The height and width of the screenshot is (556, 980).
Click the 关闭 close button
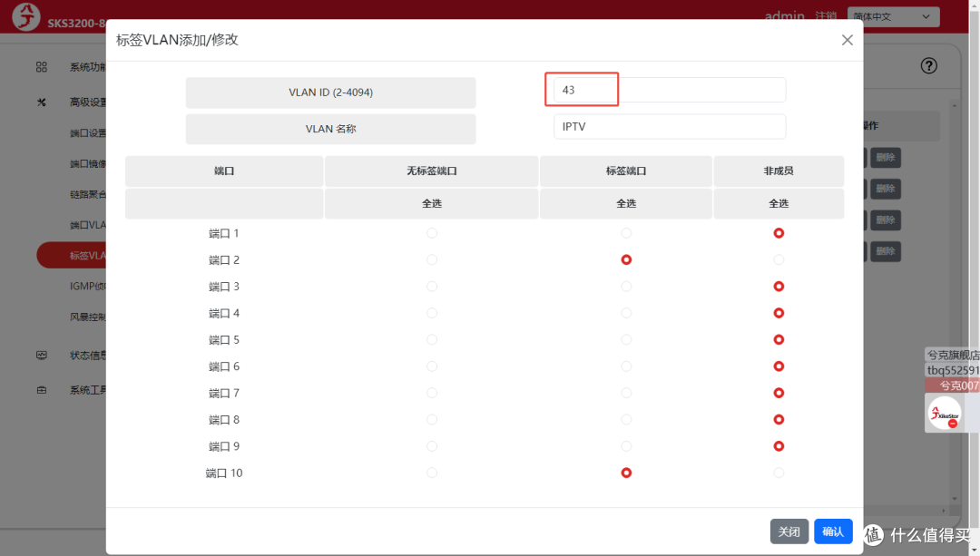(789, 532)
